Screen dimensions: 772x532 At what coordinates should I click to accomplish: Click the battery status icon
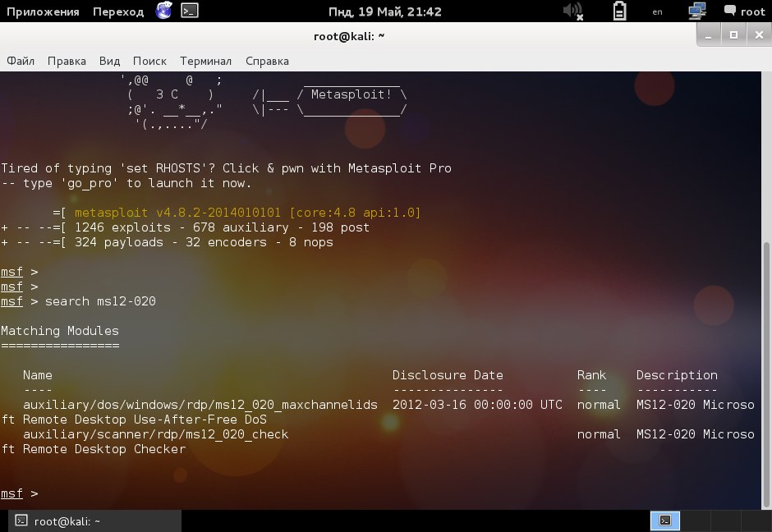(x=619, y=11)
